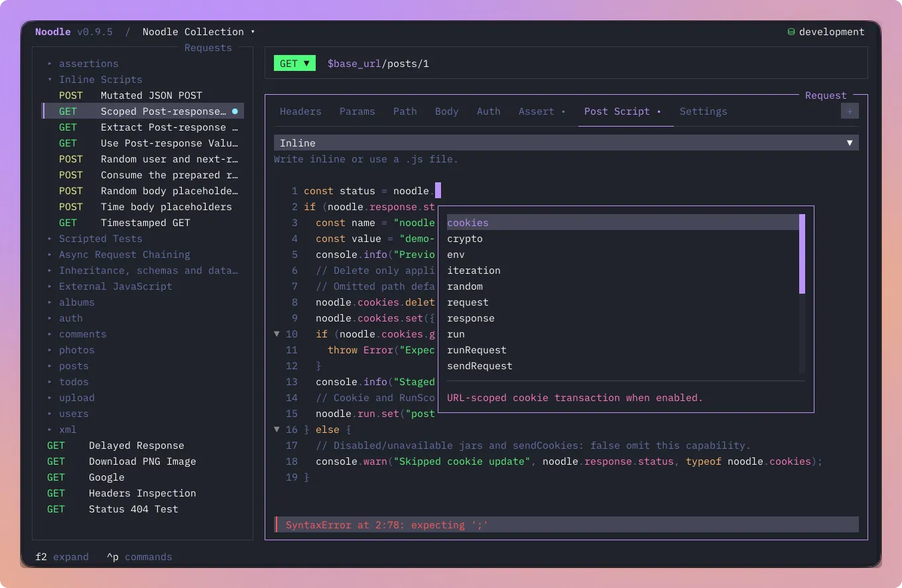902x588 pixels.
Task: Expand the photos folder
Action: (x=71, y=350)
